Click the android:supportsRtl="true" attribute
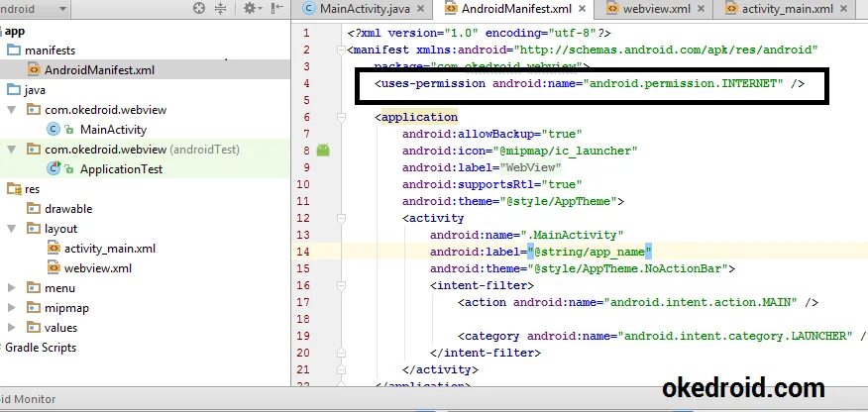The height and width of the screenshot is (412, 868). click(x=492, y=184)
